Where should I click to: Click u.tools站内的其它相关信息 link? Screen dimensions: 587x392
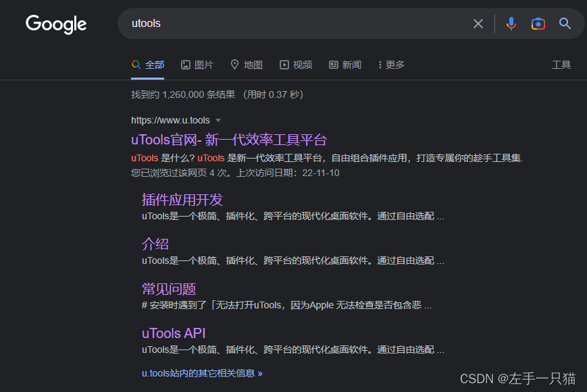(202, 373)
